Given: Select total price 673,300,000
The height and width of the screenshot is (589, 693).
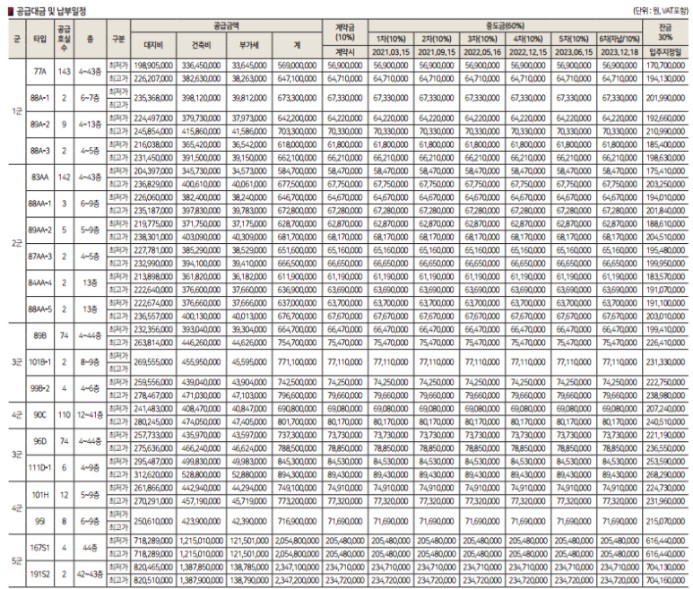Looking at the screenshot, I should [x=297, y=98].
